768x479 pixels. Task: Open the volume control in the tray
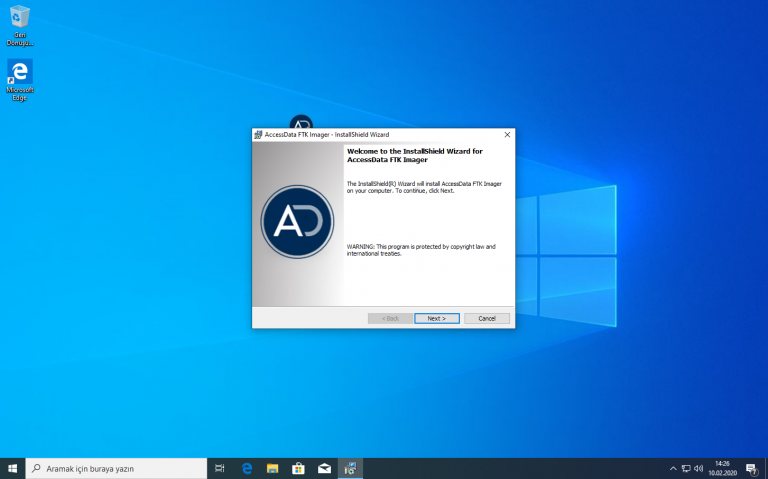(698, 469)
